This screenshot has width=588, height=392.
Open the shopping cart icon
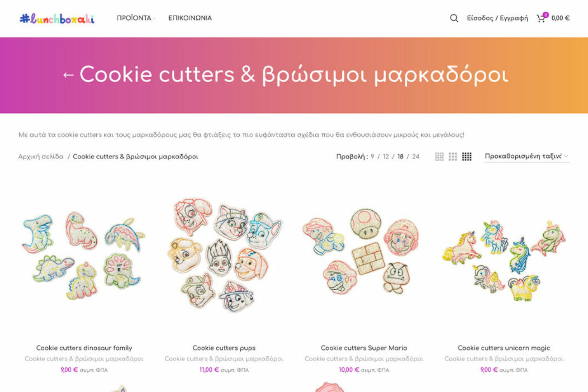pyautogui.click(x=541, y=18)
